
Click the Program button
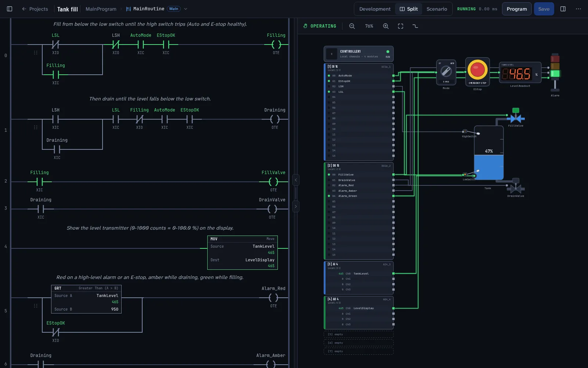coord(517,9)
